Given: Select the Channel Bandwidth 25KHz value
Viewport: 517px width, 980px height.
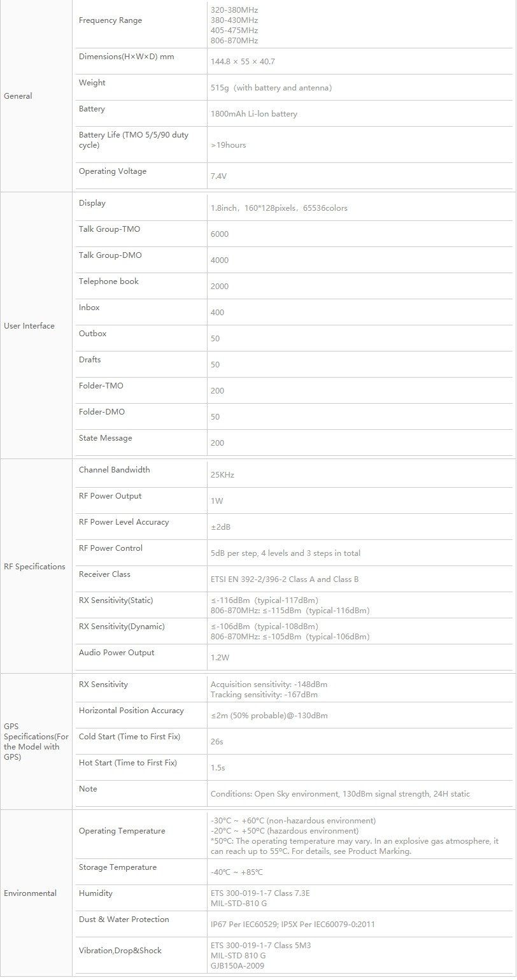Looking at the screenshot, I should pyautogui.click(x=223, y=475).
